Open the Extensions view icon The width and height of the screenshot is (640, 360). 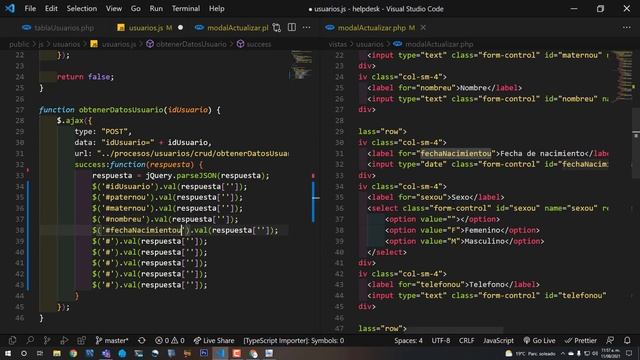[81, 340]
